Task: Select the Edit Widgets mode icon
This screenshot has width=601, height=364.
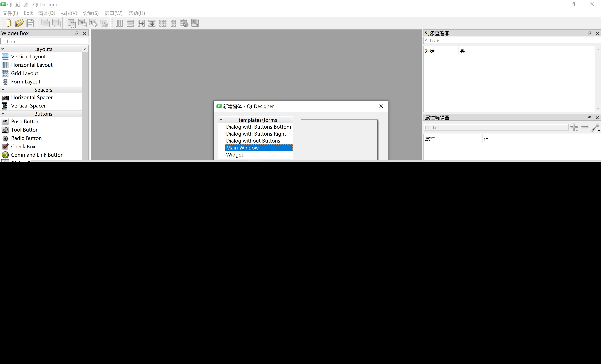Action: pos(72,23)
